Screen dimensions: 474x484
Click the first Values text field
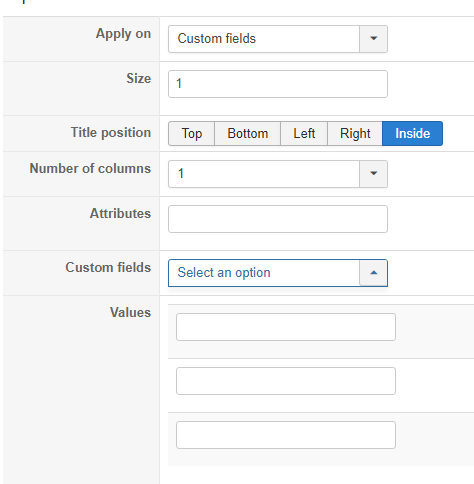click(286, 327)
